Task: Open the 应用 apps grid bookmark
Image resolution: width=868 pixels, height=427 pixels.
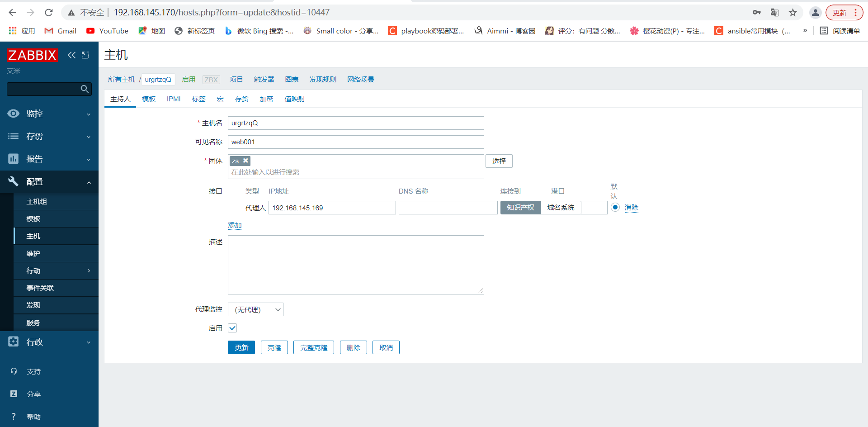Action: (22, 31)
